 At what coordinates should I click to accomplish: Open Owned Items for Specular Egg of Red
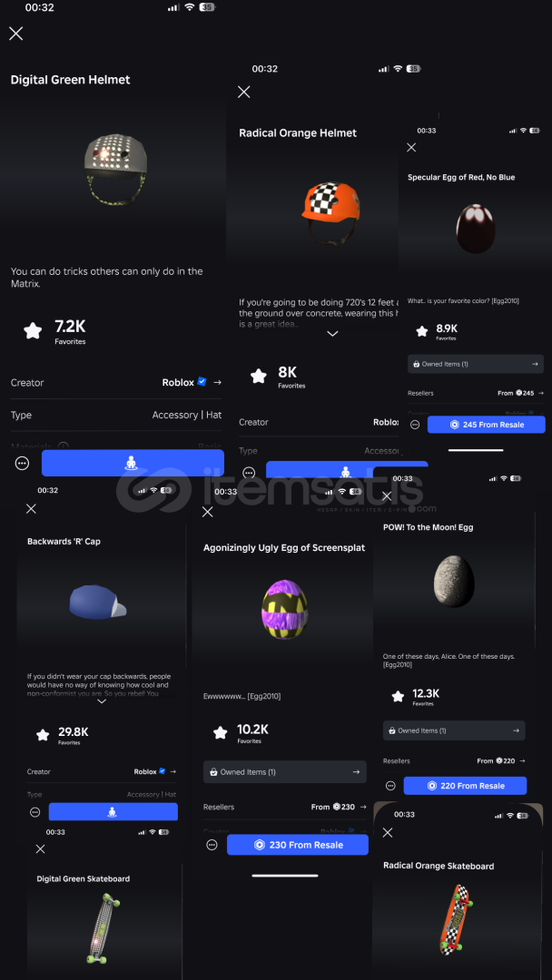pos(475,364)
